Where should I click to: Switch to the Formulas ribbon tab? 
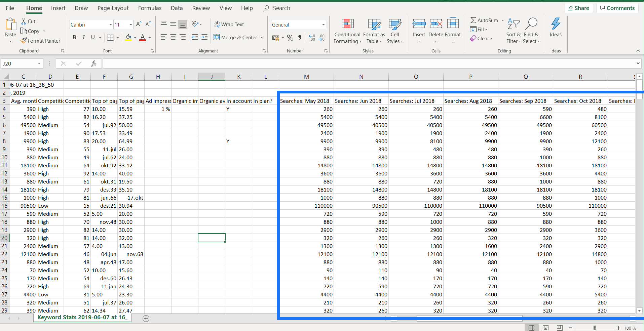(x=150, y=8)
